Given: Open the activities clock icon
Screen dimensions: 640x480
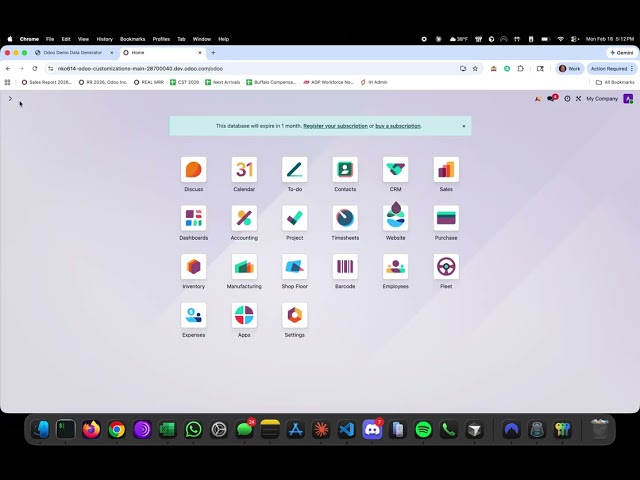Looking at the screenshot, I should (x=567, y=99).
